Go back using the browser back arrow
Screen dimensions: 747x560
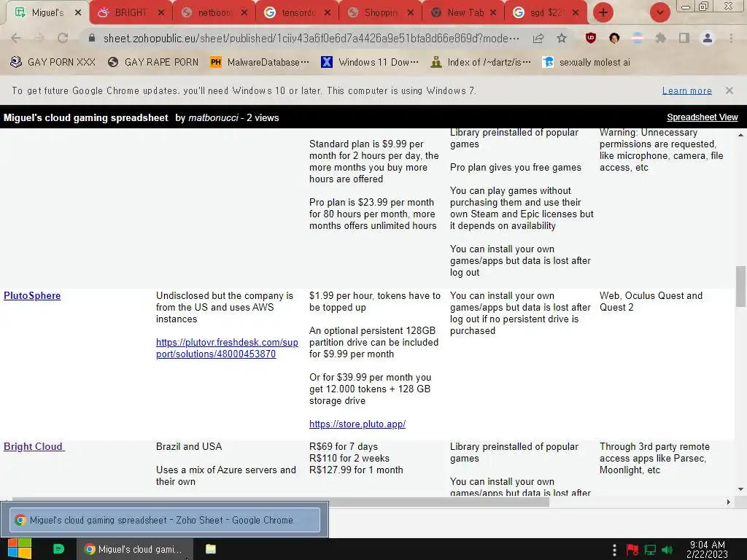16,38
